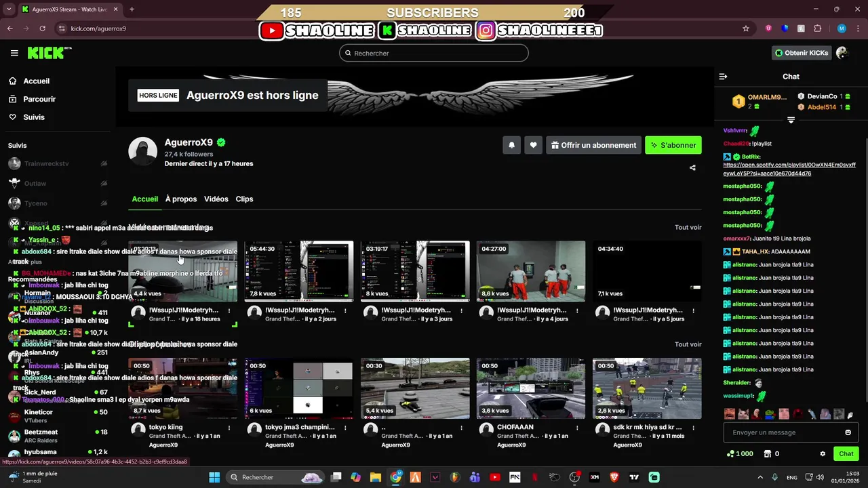
Task: Open options menu of the 2 jours video
Action: coord(345,311)
